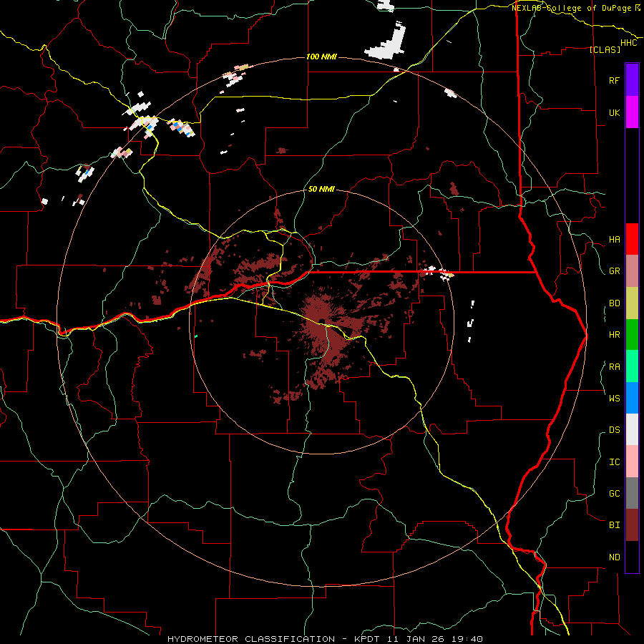644x644 pixels.
Task: Select the IC light pink legend swatch
Action: 632,462
